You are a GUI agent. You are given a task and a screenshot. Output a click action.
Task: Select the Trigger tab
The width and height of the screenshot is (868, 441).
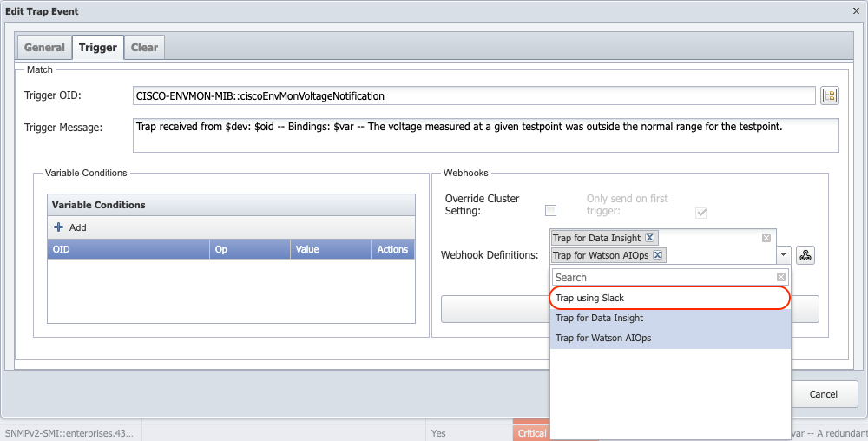(98, 48)
